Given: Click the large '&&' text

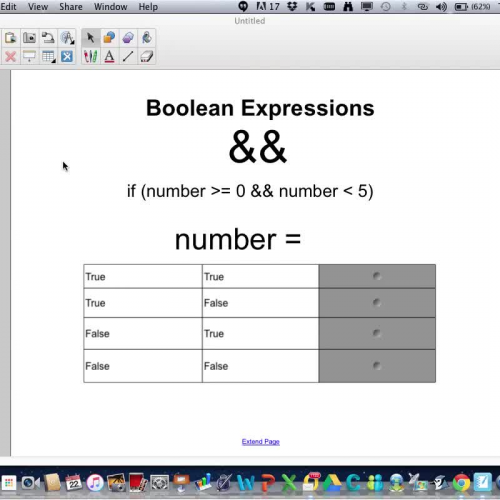Looking at the screenshot, I should click(x=257, y=147).
